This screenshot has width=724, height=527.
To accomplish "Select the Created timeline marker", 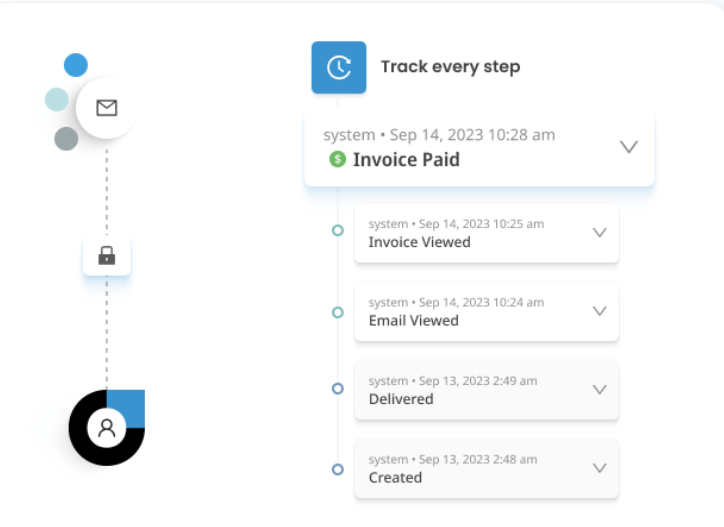I will tap(338, 469).
